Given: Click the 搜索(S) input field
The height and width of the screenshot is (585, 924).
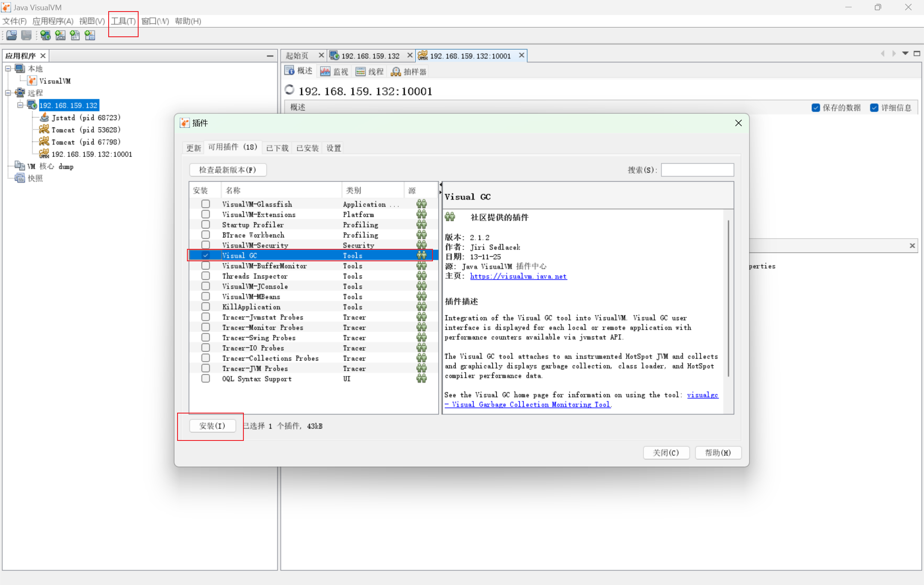Looking at the screenshot, I should (697, 170).
